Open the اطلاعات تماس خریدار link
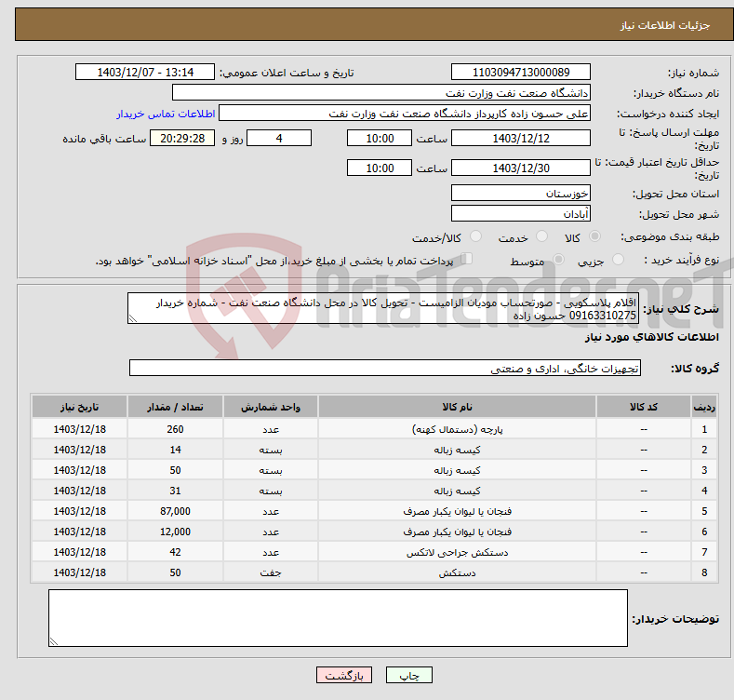 point(166,114)
